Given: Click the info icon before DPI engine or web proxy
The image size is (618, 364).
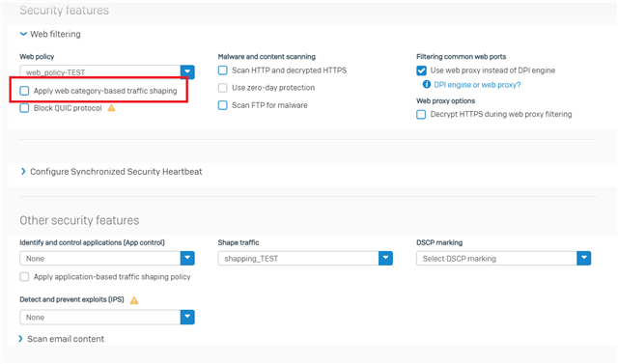Looking at the screenshot, I should pyautogui.click(x=426, y=84).
